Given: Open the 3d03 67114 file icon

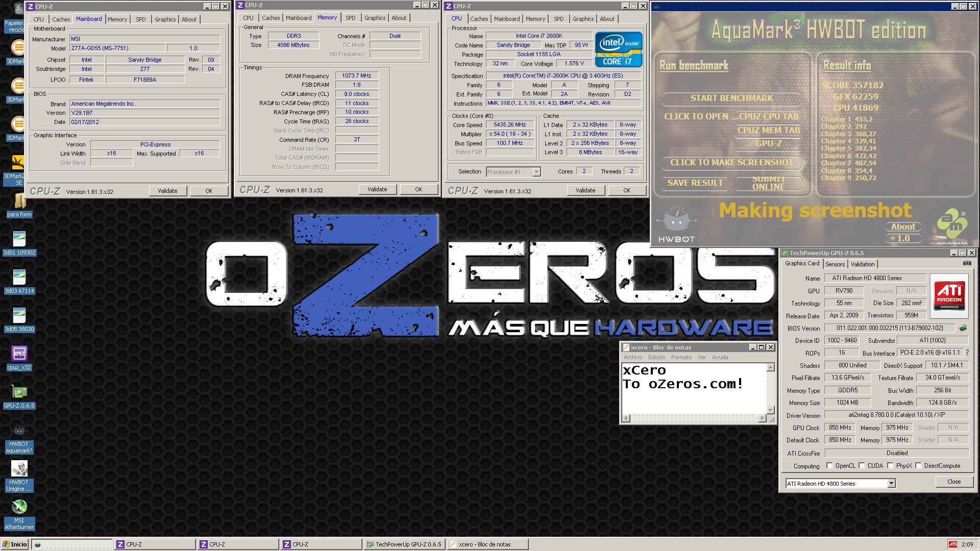Looking at the screenshot, I should (x=19, y=282).
